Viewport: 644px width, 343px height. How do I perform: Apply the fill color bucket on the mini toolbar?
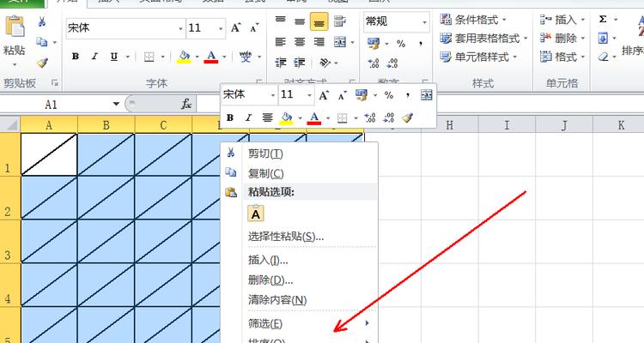[x=286, y=118]
